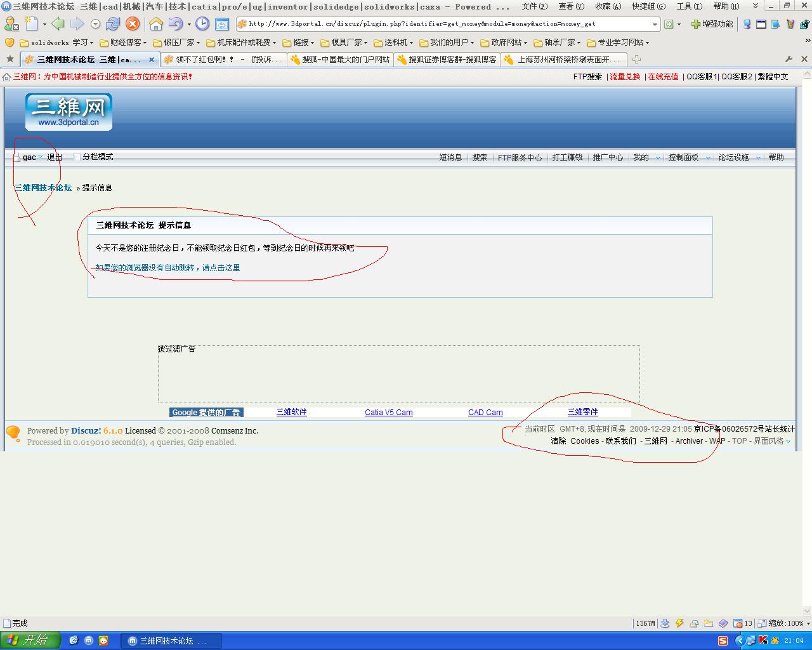Open the browsing history clock icon
Viewport: 812px width, 650px height.
point(202,24)
